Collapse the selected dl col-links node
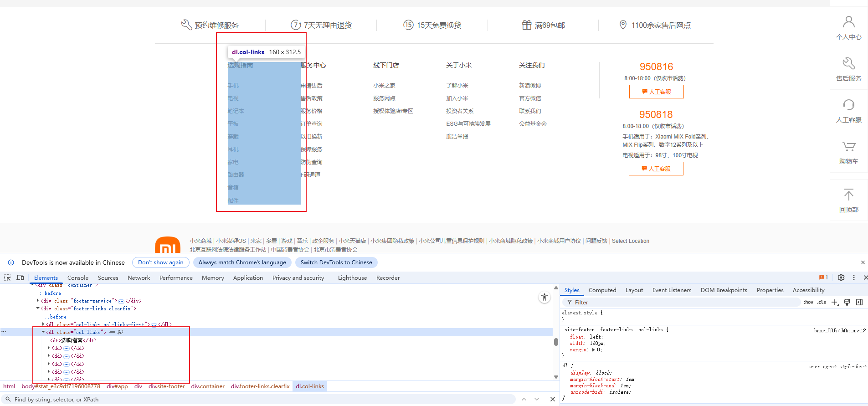Image resolution: width=868 pixels, height=406 pixels. [43, 332]
